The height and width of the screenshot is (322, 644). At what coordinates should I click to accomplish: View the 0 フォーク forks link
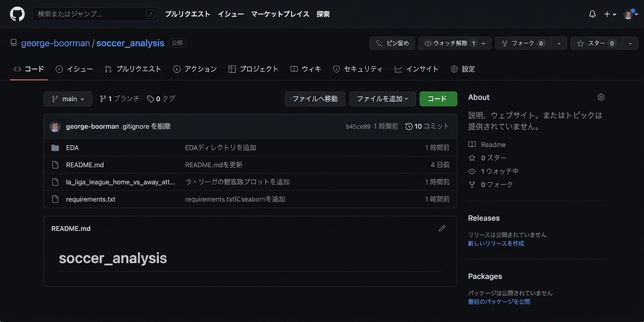coord(490,185)
